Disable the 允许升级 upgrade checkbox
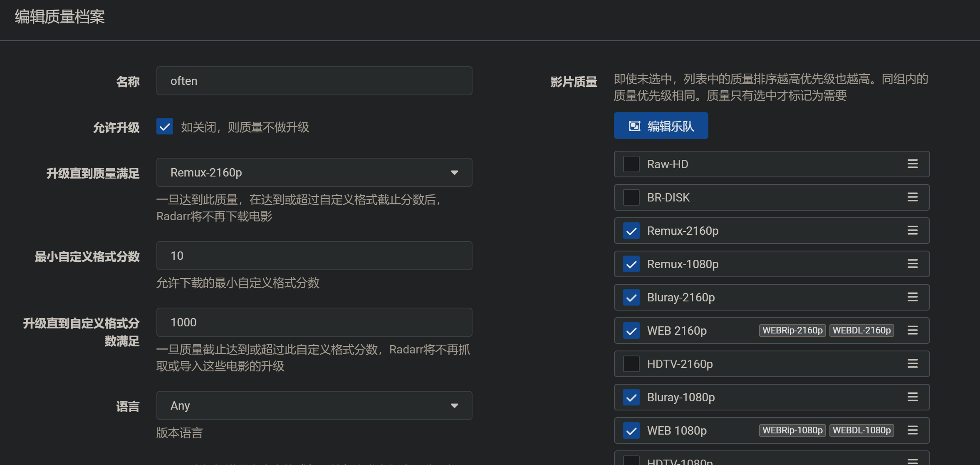Image resolution: width=980 pixels, height=465 pixels. 165,127
